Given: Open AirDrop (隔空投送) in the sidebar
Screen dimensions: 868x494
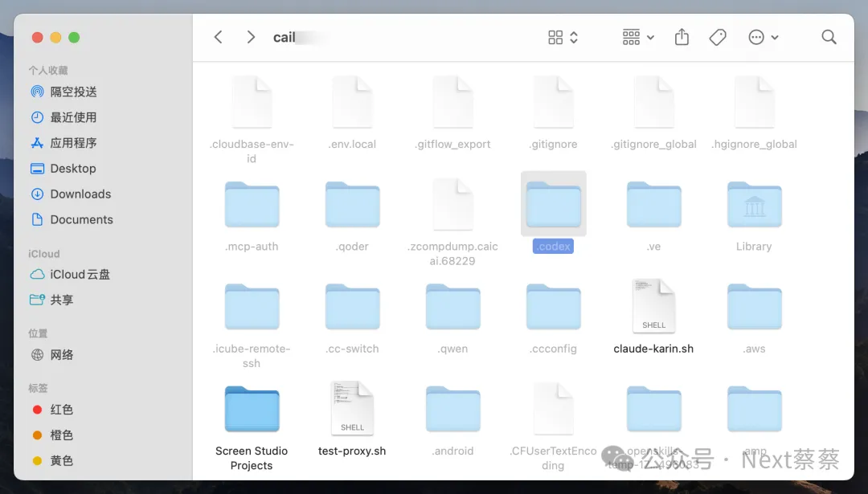Looking at the screenshot, I should [73, 92].
